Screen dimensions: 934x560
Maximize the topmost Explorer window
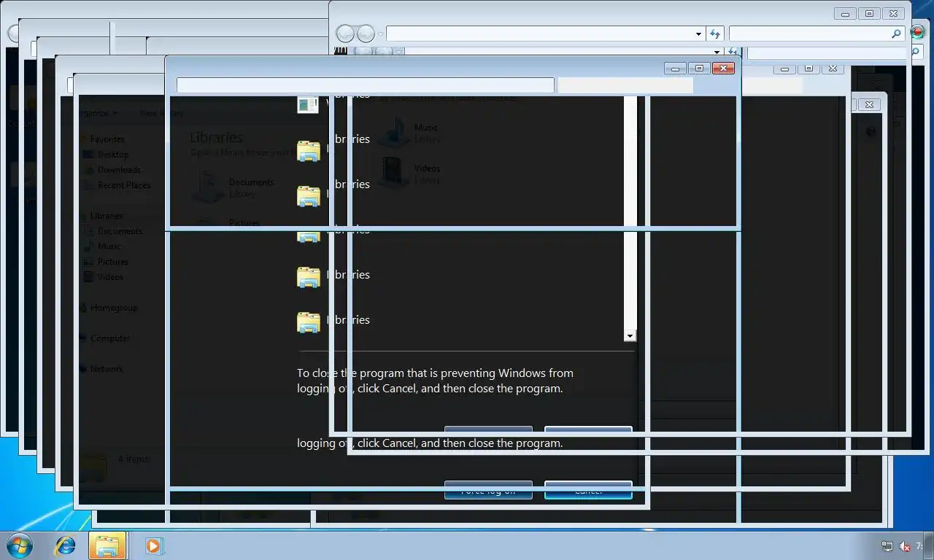[869, 14]
